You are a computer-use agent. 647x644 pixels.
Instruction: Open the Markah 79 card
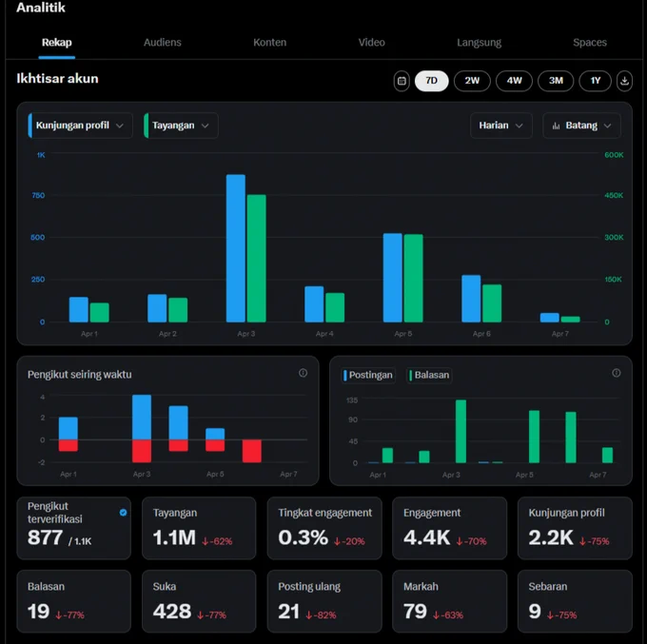pos(449,601)
